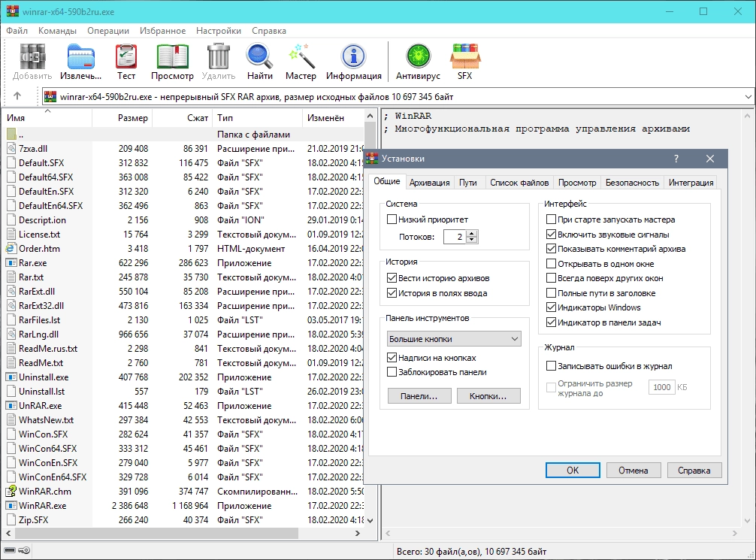Click the parent folder icon row

(x=11, y=134)
